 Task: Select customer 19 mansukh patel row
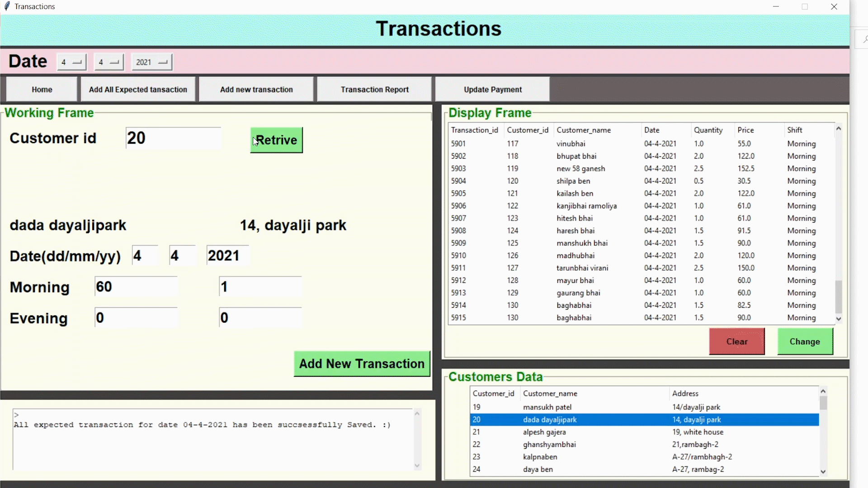click(645, 407)
